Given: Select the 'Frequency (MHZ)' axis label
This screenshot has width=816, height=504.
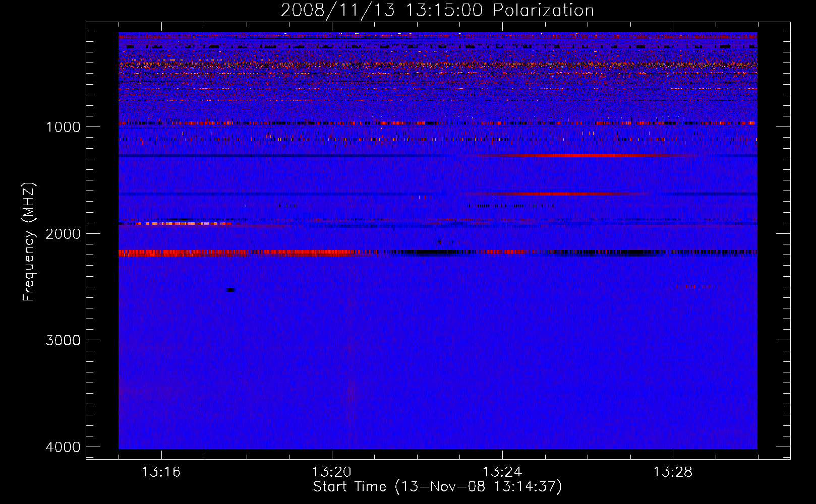Looking at the screenshot, I should click(x=29, y=242).
